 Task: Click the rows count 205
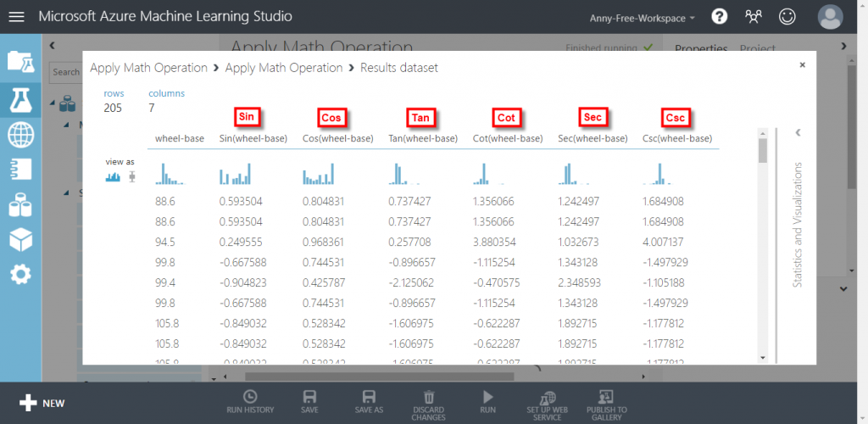[x=113, y=108]
